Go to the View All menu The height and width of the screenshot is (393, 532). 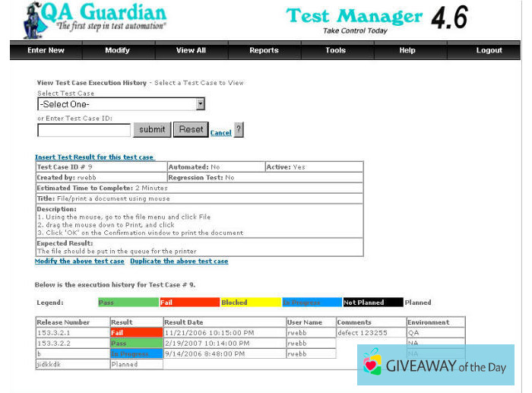(191, 50)
